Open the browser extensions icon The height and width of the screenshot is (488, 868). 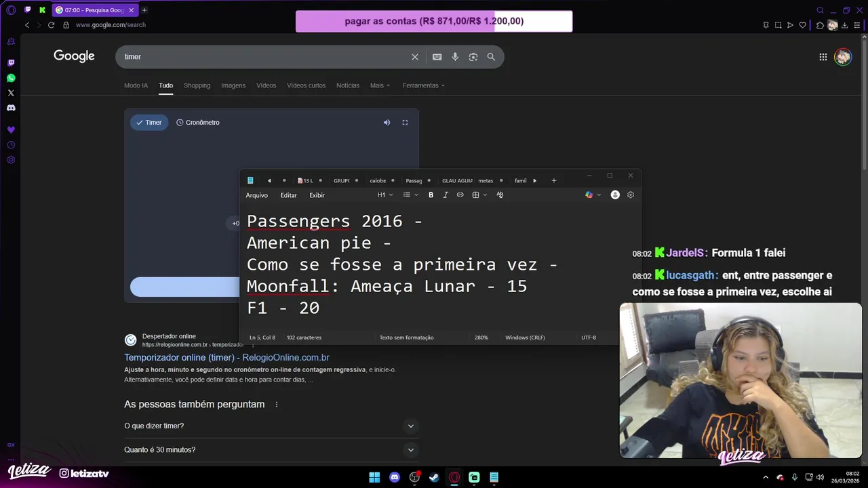pyautogui.click(x=820, y=25)
